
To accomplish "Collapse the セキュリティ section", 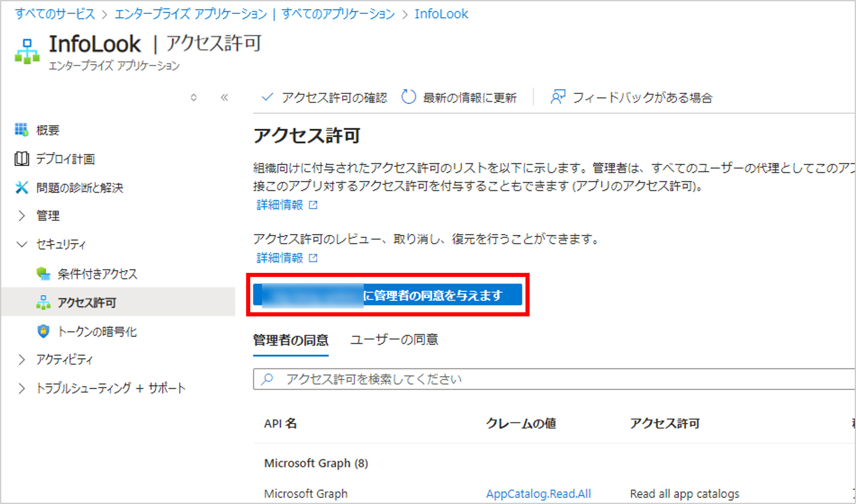I will tap(22, 244).
